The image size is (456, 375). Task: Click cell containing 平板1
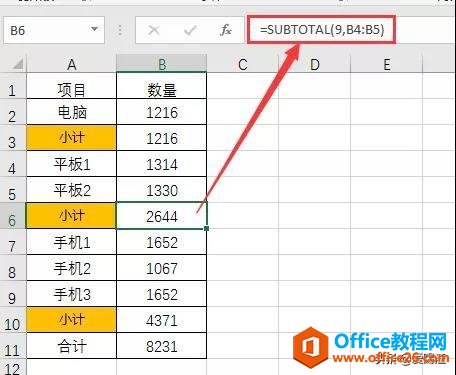coord(72,164)
